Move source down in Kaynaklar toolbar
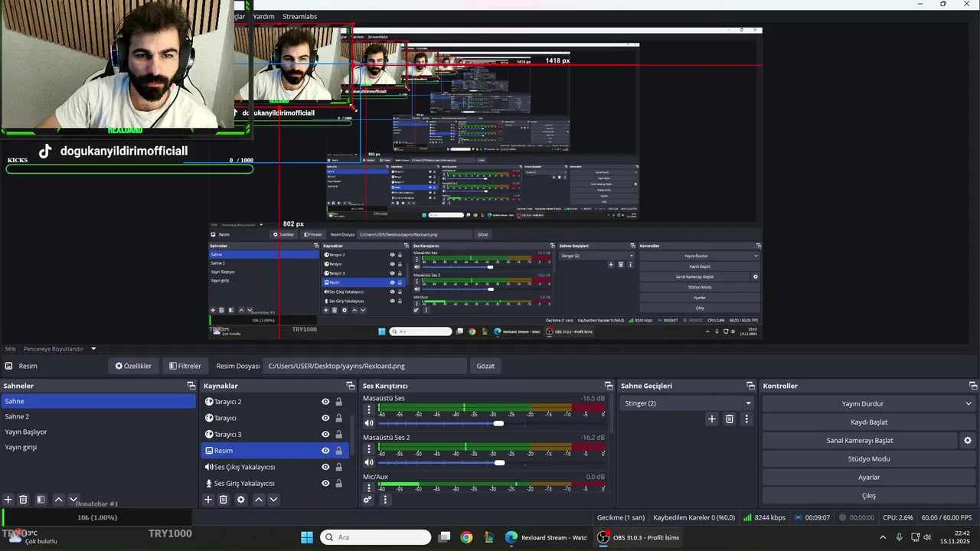 click(273, 500)
